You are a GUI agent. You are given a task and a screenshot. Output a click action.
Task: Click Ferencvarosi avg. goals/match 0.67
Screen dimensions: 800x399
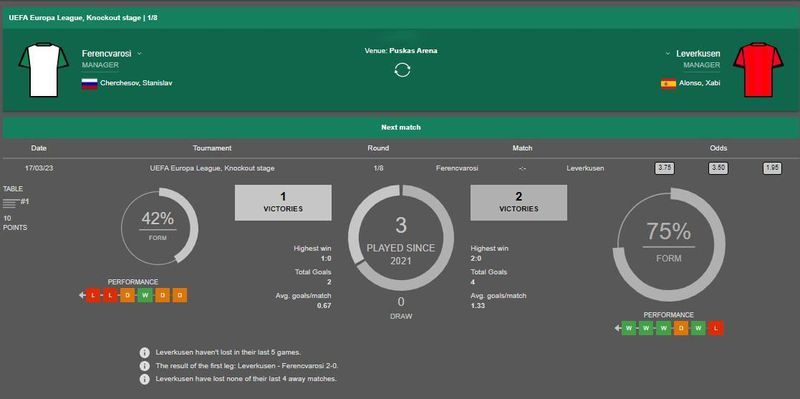[x=324, y=306]
